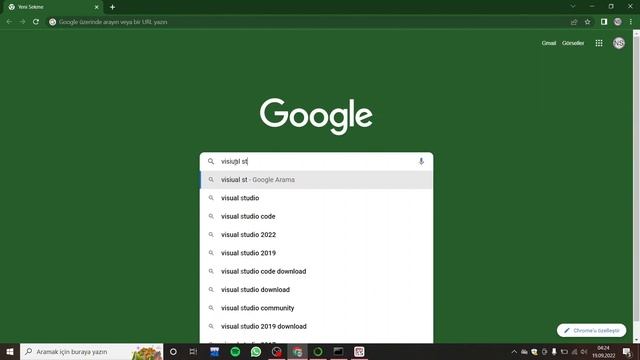Select suggestion "visual studio code"
640x360 pixels.
coord(316,216)
